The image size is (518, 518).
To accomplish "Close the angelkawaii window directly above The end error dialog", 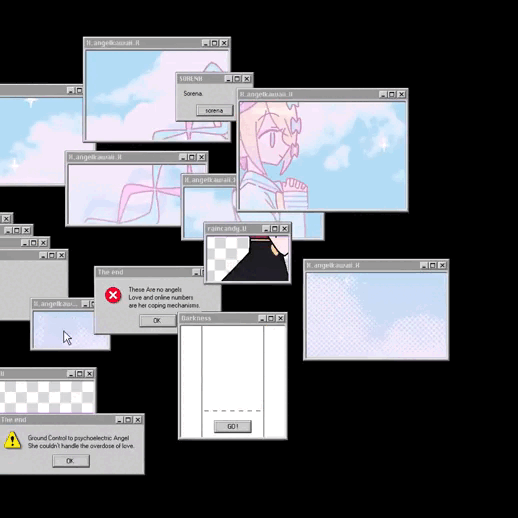I will [x=201, y=157].
